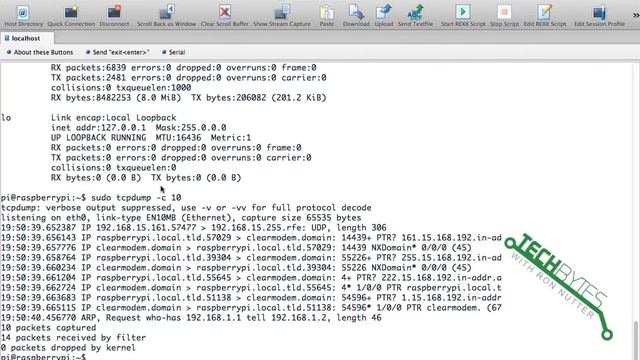The image size is (640, 360).
Task: Click the 'listening on eth0' line
Action: pos(181,218)
